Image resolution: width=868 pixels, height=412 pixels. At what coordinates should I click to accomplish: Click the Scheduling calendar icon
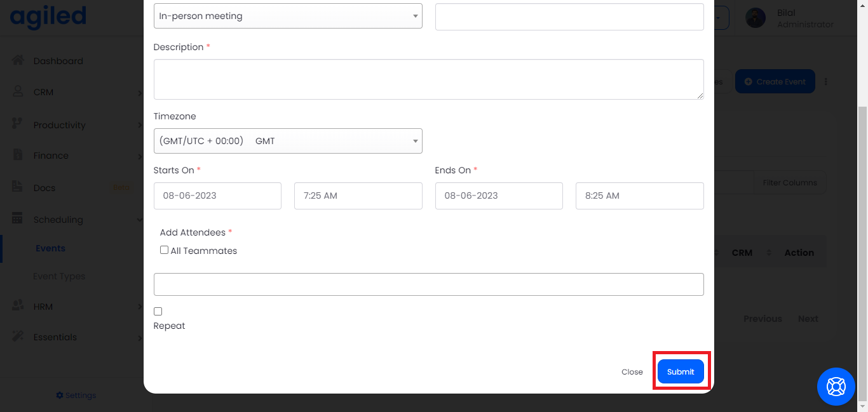click(18, 218)
